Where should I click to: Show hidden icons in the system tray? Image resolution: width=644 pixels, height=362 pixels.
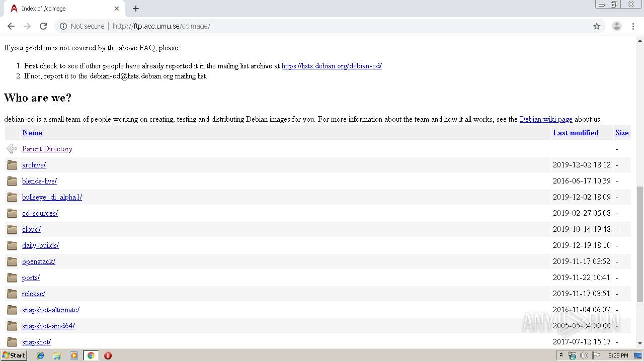[x=561, y=355]
